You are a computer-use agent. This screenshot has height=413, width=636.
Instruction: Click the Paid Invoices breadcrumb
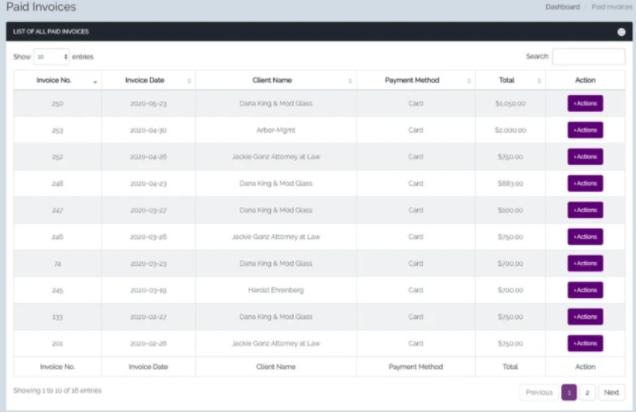pyautogui.click(x=612, y=7)
